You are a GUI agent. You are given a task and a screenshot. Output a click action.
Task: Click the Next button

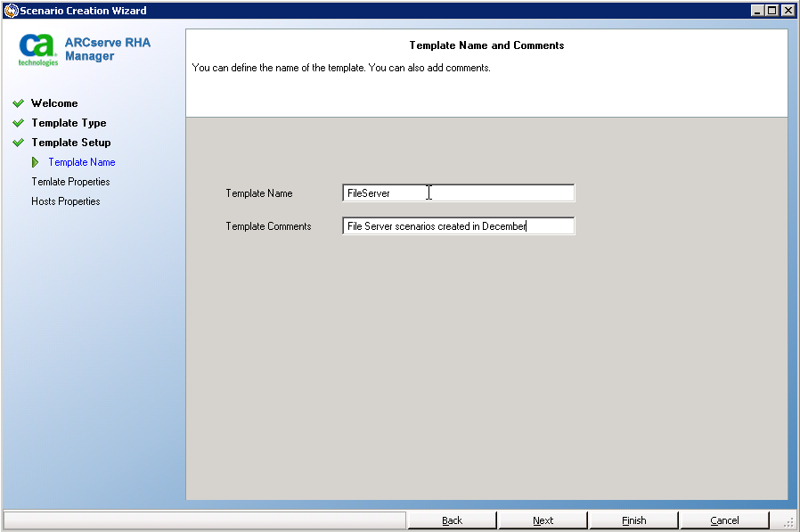pyautogui.click(x=543, y=520)
